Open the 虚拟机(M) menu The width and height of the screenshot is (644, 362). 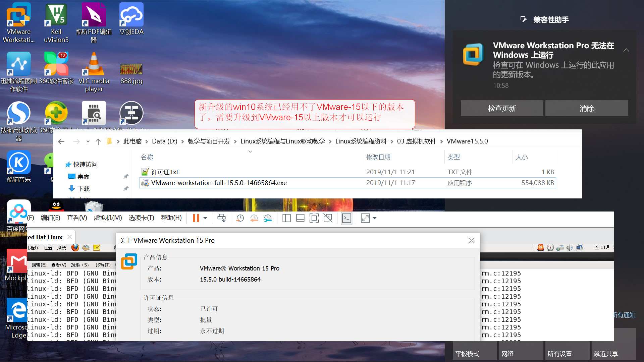click(108, 218)
